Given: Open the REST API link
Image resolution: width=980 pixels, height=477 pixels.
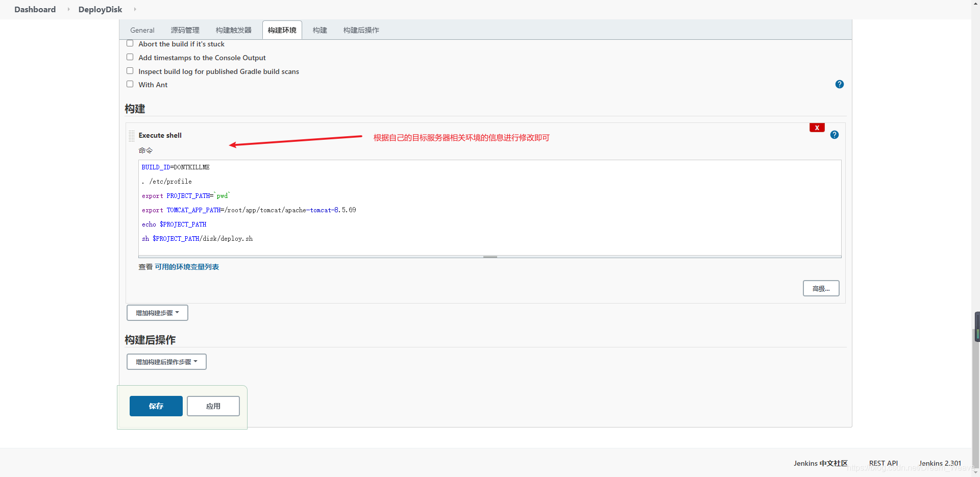Looking at the screenshot, I should (x=883, y=463).
